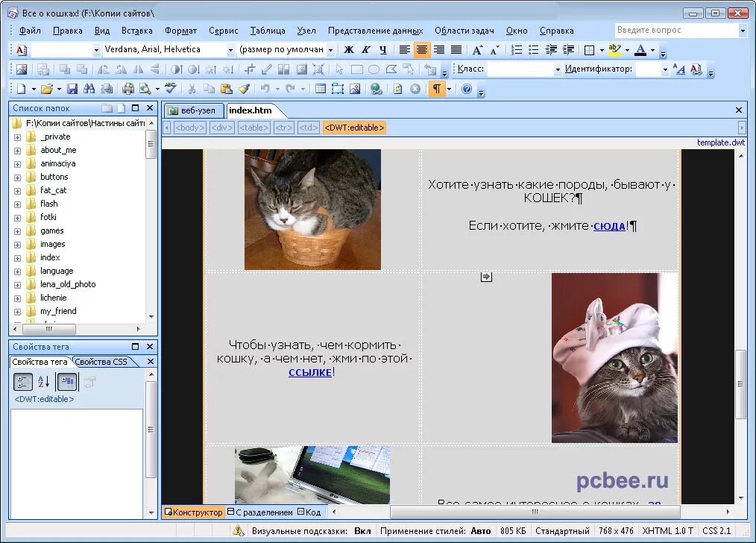Increase font size with the large A icon

(477, 50)
